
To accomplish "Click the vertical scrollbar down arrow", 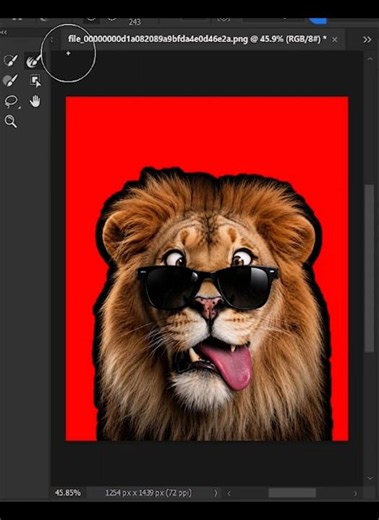I will [370, 478].
